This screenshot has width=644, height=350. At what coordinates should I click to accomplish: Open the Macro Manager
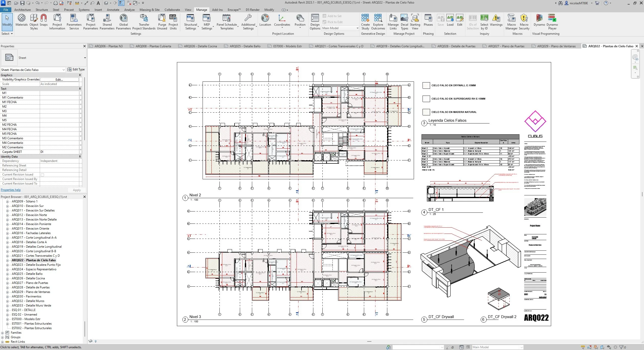[x=511, y=22]
